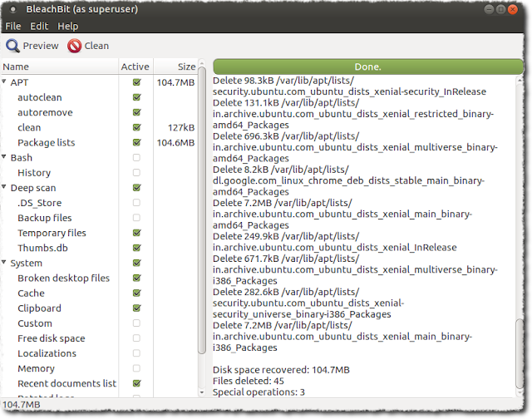
Task: Click the Preview button label
Action: tap(41, 46)
